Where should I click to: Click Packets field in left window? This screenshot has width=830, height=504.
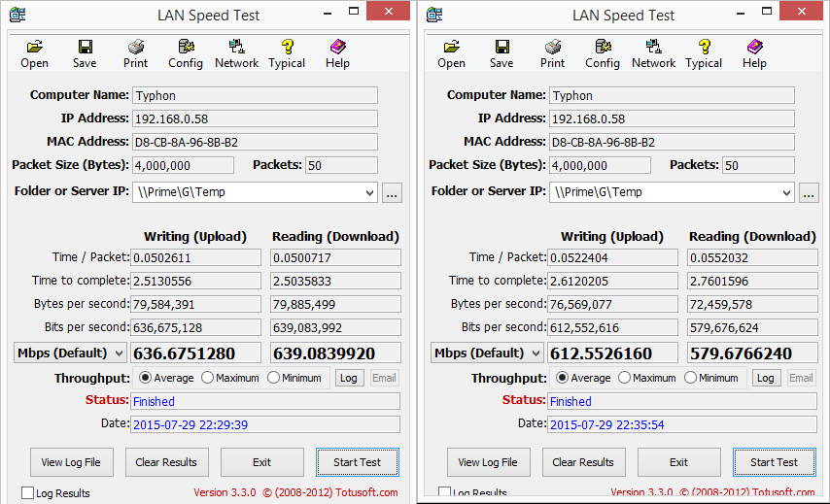pos(341,165)
